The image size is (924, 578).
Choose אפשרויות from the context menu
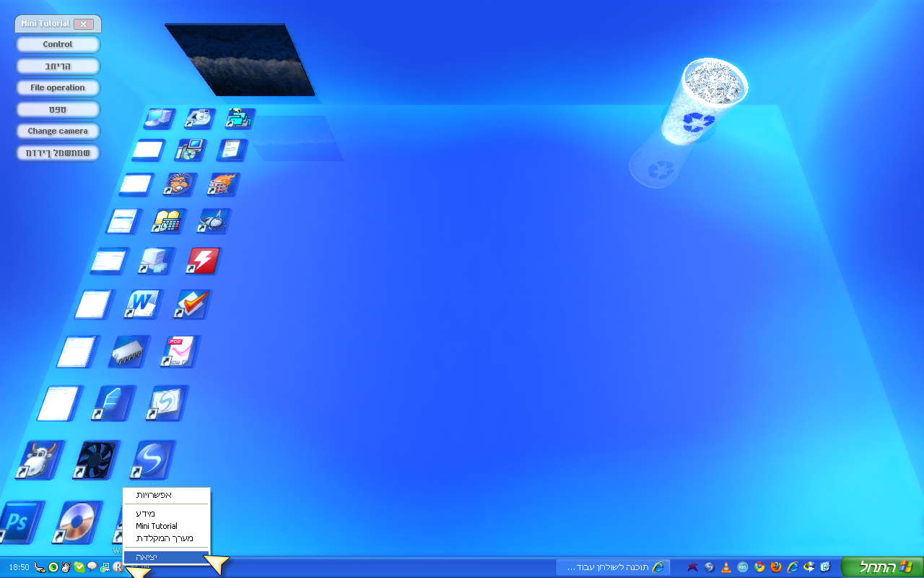(x=166, y=495)
